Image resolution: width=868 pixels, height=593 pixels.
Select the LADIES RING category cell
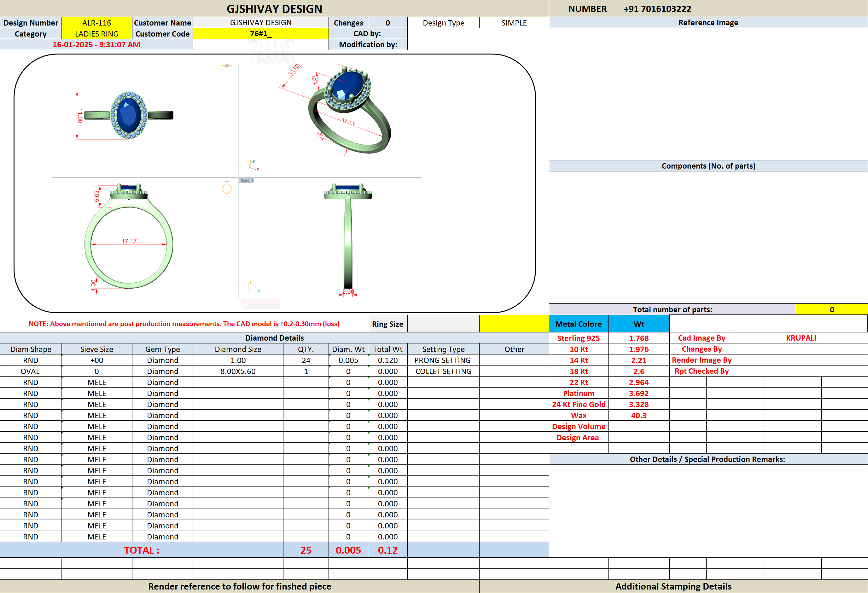[x=97, y=34]
